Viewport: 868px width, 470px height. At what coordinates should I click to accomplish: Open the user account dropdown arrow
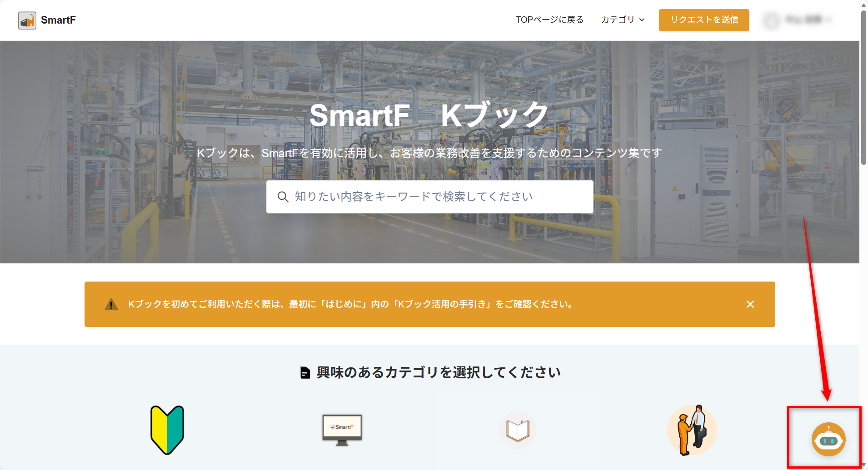pos(828,20)
